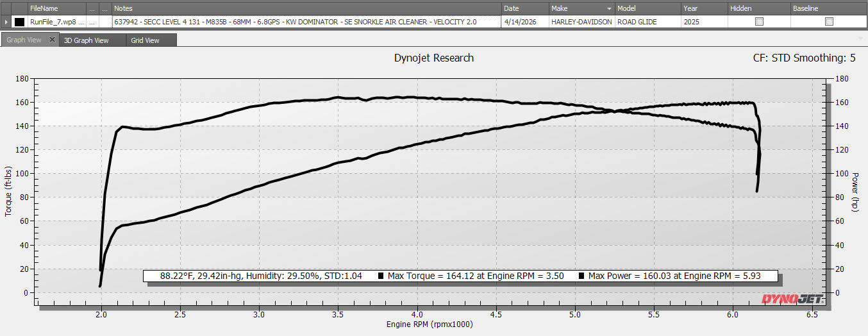Click the Year column header
The image size is (868, 336).
click(x=705, y=9)
